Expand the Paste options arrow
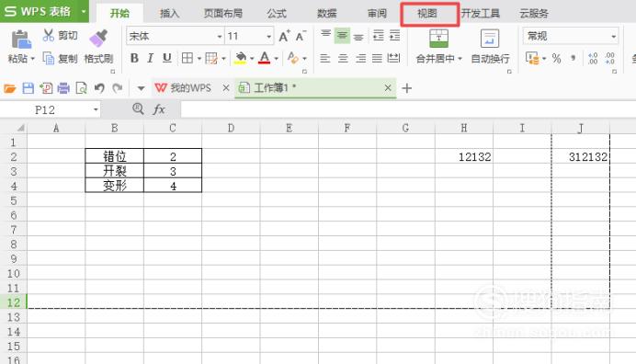The height and width of the screenshot is (364, 636). 32,59
